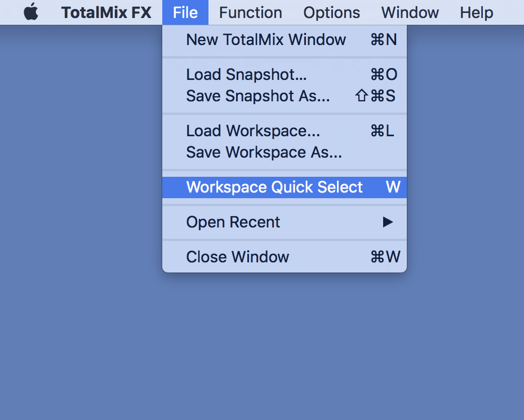524x420 pixels.
Task: Click the ⌘N shortcut symbol
Action: pos(383,40)
